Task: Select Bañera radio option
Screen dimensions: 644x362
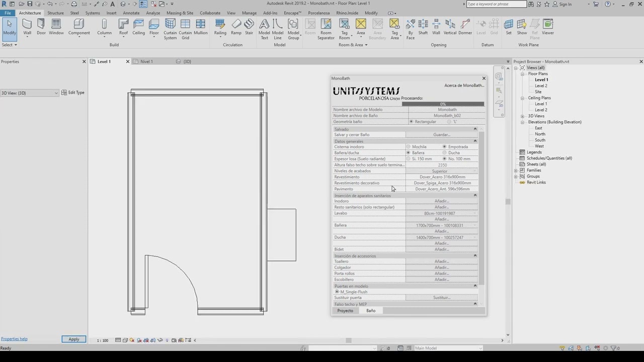Action: click(409, 153)
